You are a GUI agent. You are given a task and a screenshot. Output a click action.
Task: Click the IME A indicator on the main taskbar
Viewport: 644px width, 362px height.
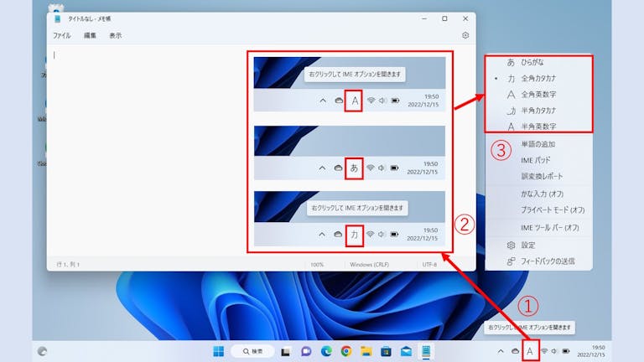tap(530, 351)
